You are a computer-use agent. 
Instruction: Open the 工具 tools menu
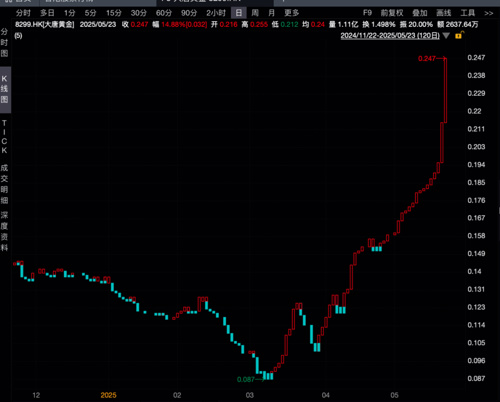pos(467,13)
